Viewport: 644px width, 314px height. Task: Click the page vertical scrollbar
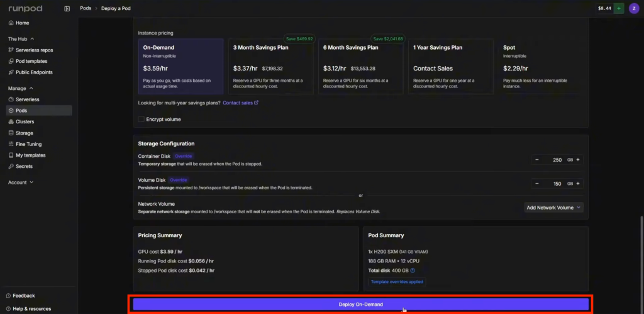[x=641, y=263]
